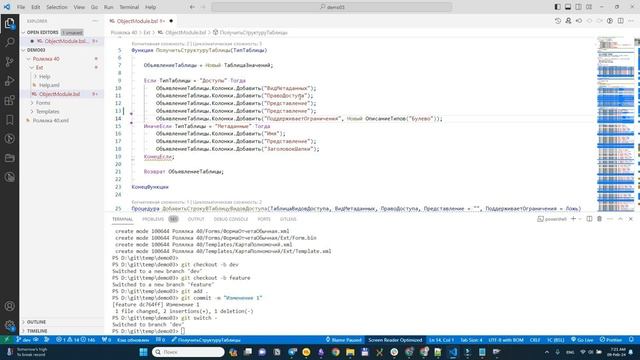Split the terminal panel
Viewport: 640px width, 360px height.
589,219
